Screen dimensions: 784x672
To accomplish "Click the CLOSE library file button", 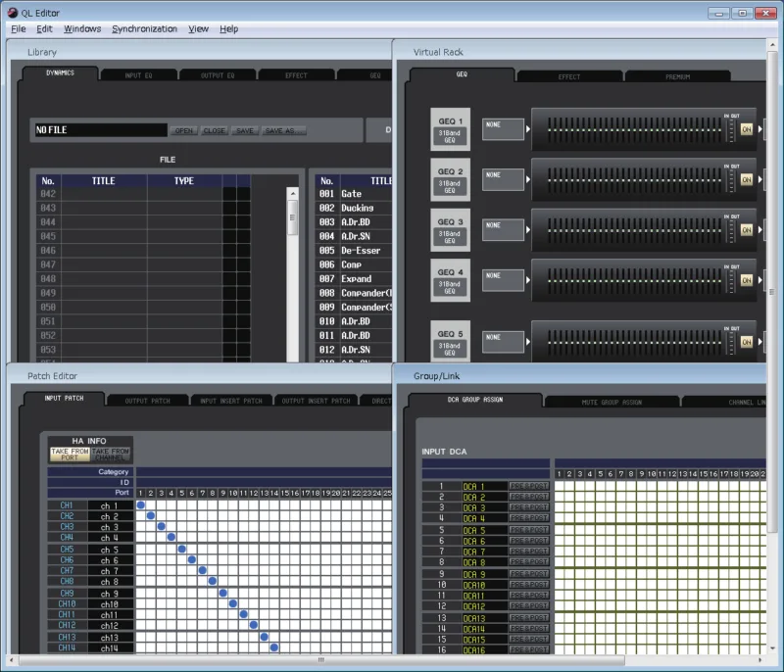I will [214, 131].
